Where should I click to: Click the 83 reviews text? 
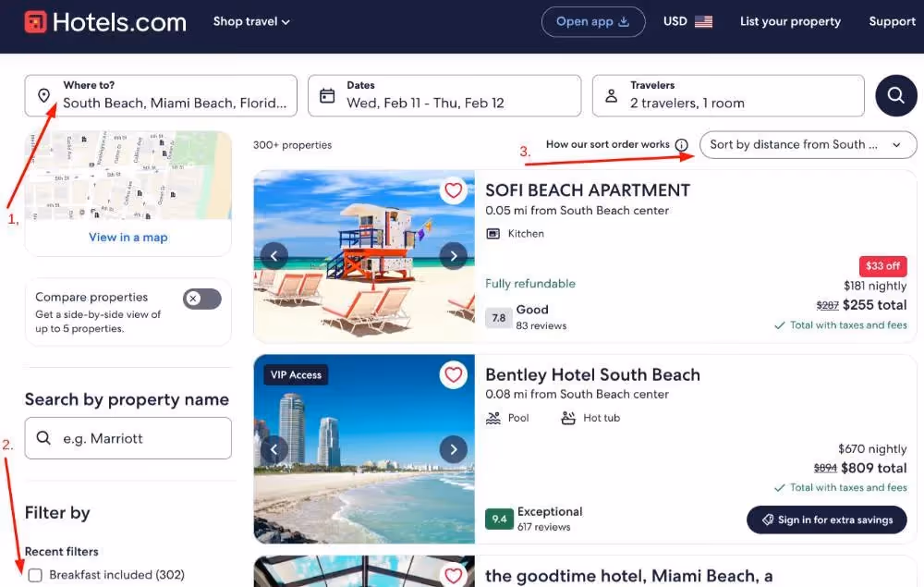pos(541,326)
